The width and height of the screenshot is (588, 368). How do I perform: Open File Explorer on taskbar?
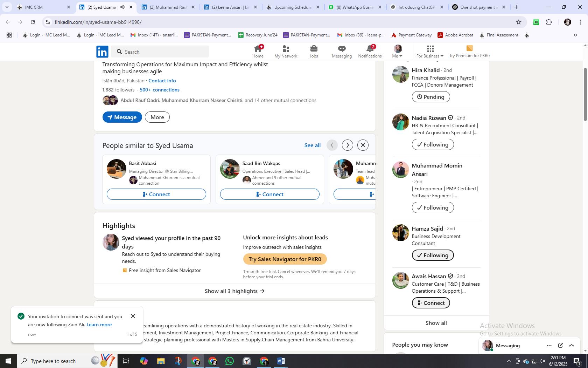(x=161, y=361)
